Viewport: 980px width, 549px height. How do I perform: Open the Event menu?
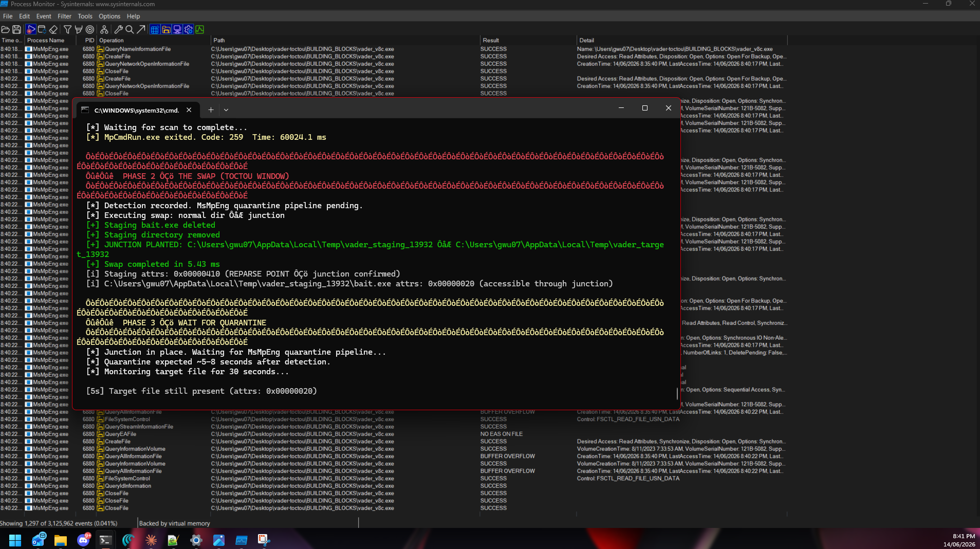coord(44,16)
